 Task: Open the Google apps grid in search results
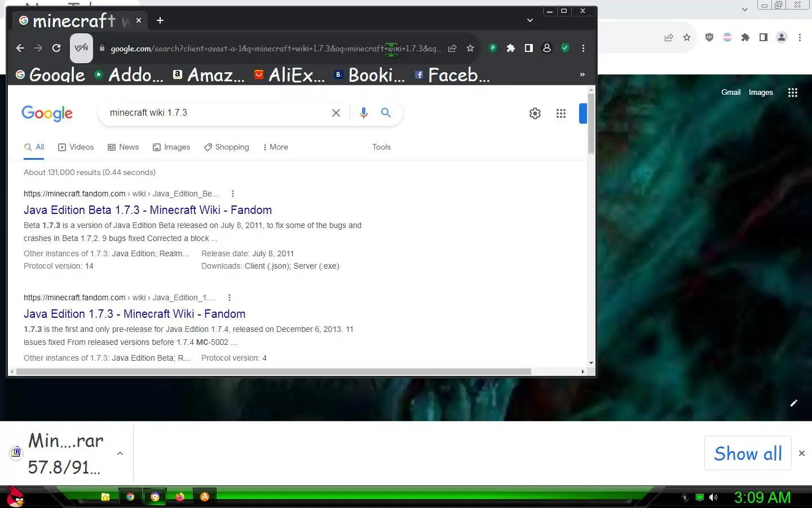point(561,113)
